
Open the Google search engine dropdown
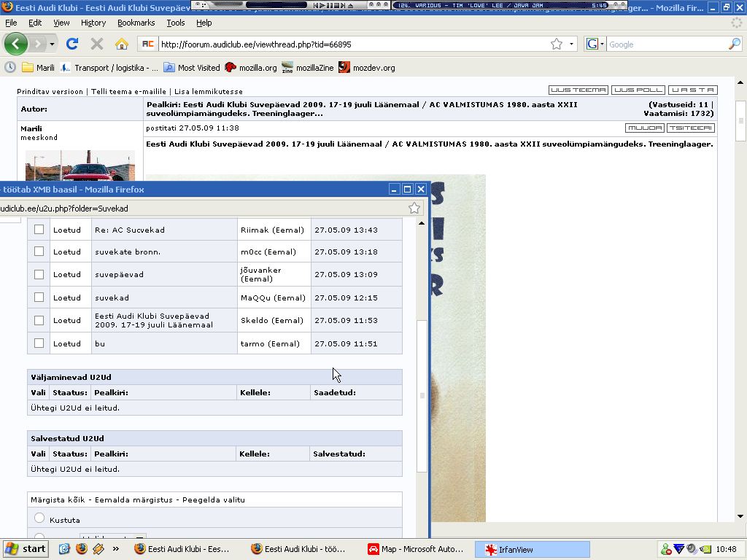[x=595, y=44]
